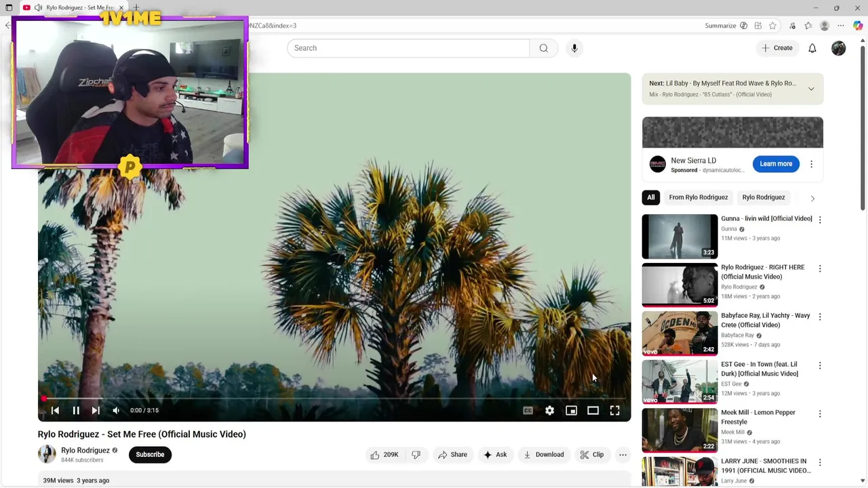Open the split screen icon in the address bar
The image size is (868, 488).
tap(758, 26)
